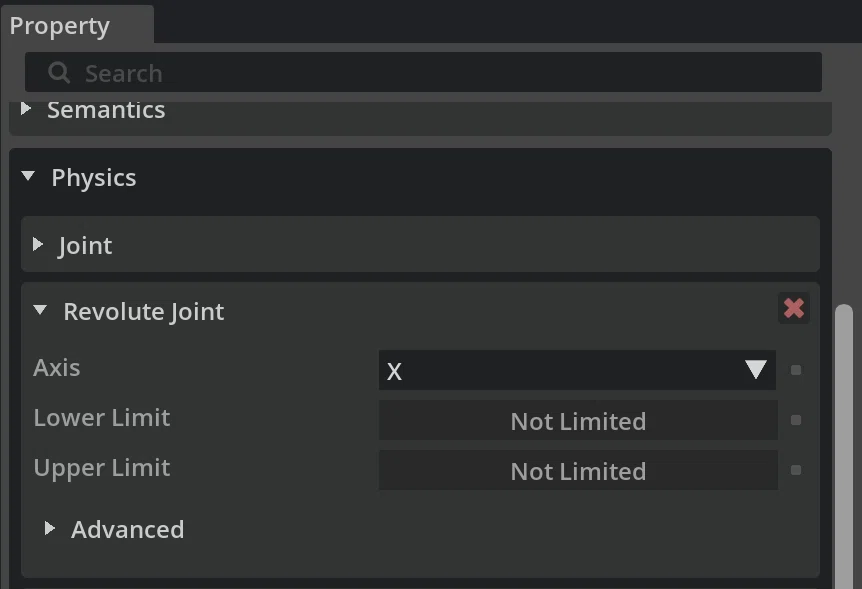
Task: Click the Revolute Joint header label
Action: 143,312
